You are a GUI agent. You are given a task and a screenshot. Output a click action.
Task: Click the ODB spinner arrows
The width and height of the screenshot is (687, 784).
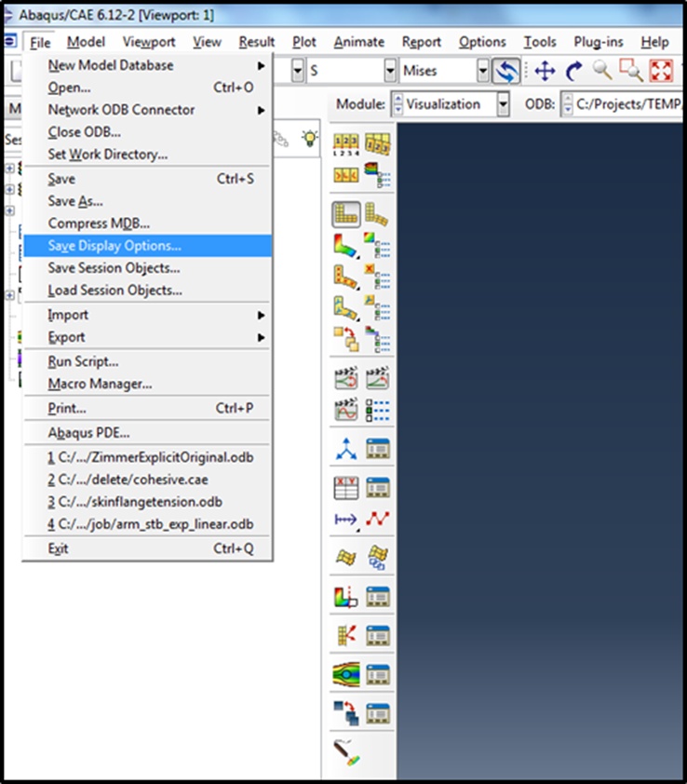pyautogui.click(x=568, y=104)
